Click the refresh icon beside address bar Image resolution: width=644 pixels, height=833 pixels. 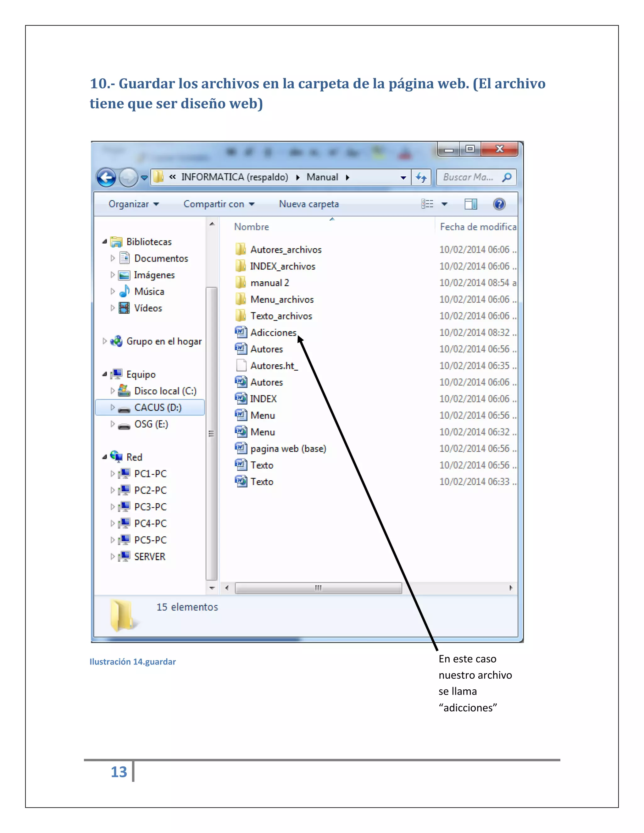point(421,177)
